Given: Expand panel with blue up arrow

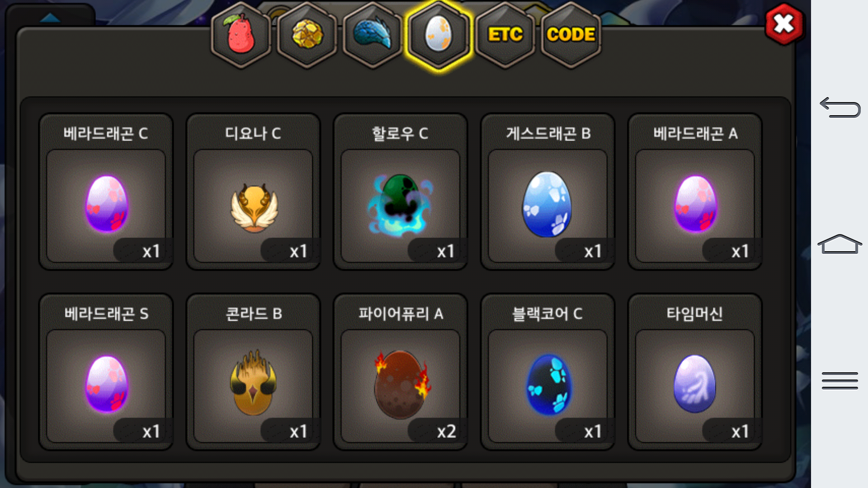Looking at the screenshot, I should (50, 17).
